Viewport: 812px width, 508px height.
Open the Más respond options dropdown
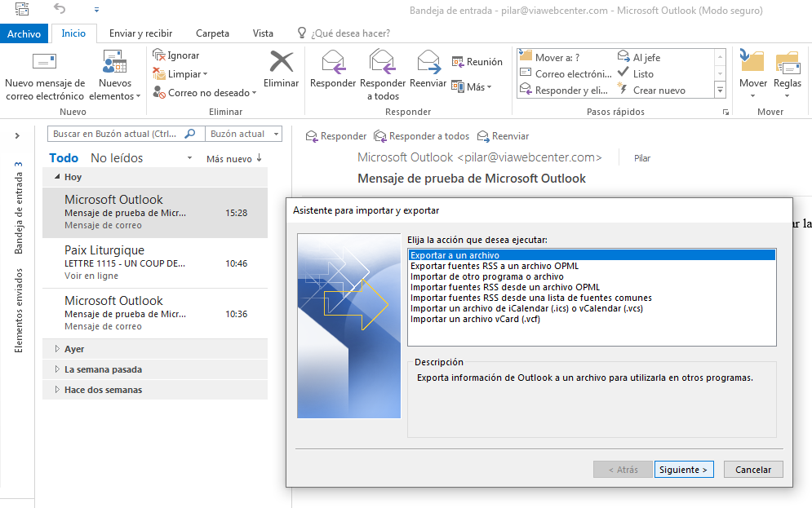tap(471, 86)
